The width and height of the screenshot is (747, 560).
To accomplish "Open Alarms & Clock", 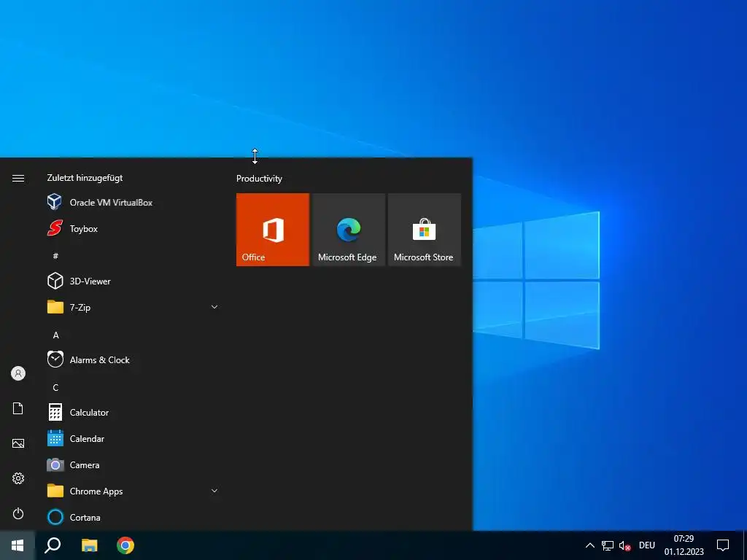I will tap(133, 359).
